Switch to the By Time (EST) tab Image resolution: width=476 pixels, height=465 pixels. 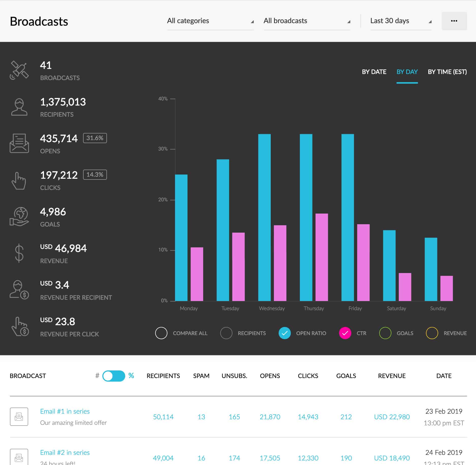point(447,72)
